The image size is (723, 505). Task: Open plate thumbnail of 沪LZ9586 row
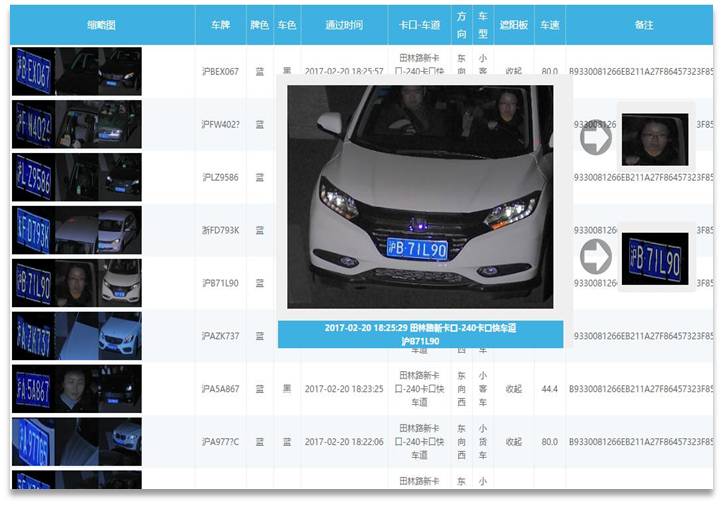click(x=33, y=177)
